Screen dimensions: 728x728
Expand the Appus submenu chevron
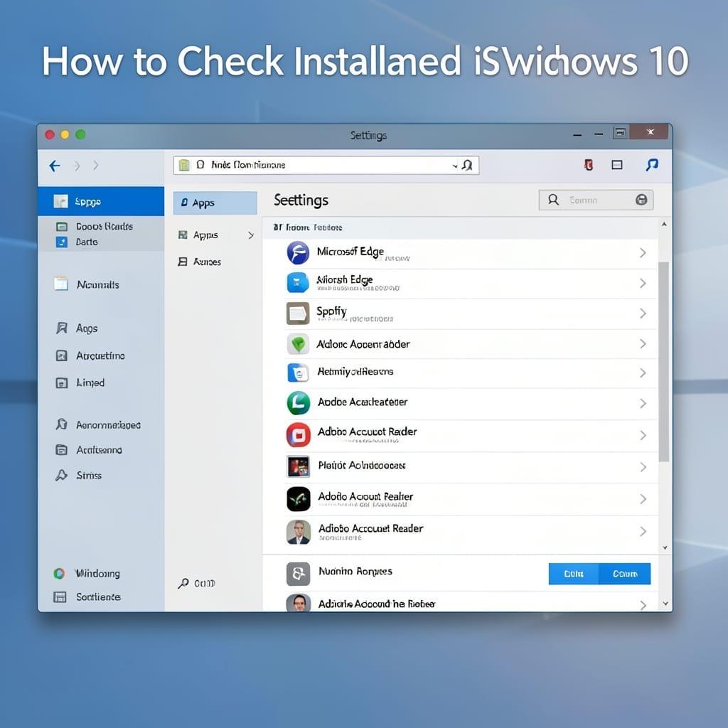(251, 235)
